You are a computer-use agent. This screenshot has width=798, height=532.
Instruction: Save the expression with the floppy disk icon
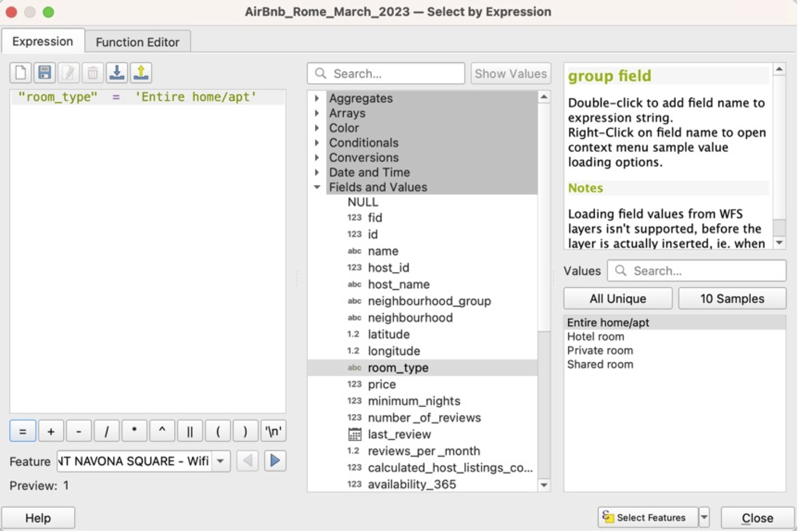pos(44,73)
